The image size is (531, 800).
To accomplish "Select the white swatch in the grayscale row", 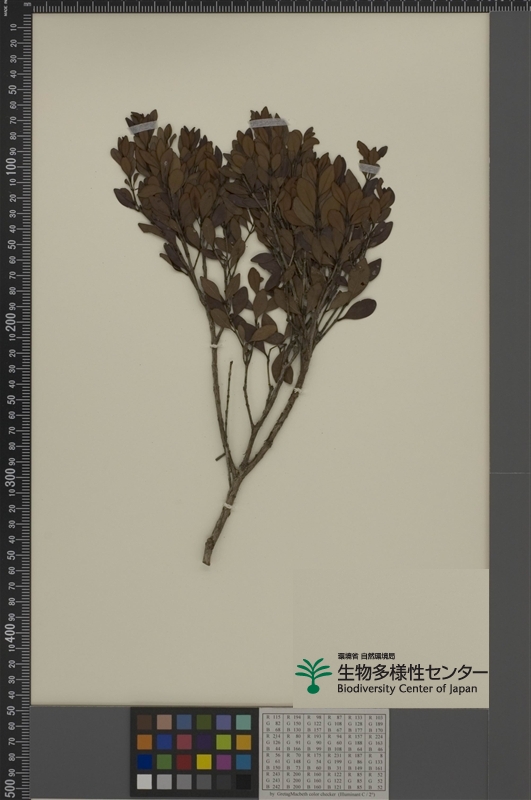I will 144,782.
